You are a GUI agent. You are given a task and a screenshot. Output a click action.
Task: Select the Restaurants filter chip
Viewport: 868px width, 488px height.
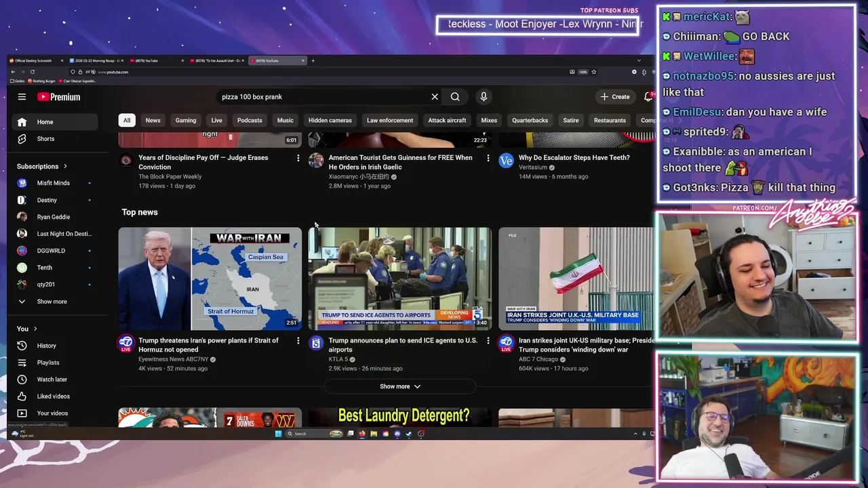(610, 121)
